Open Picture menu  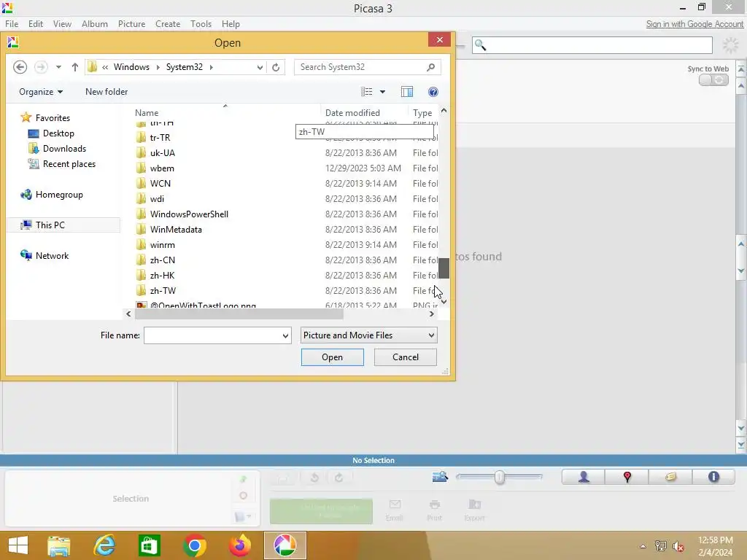[131, 24]
